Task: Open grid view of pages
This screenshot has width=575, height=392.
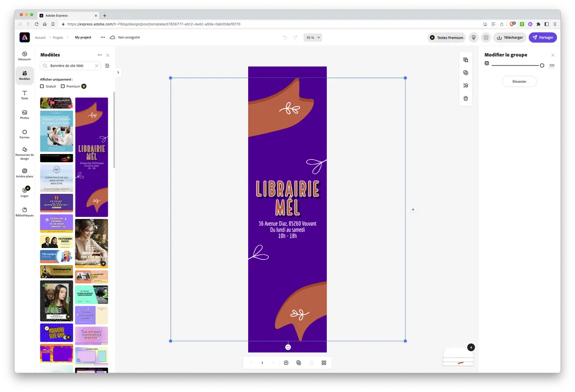Action: coord(324,363)
